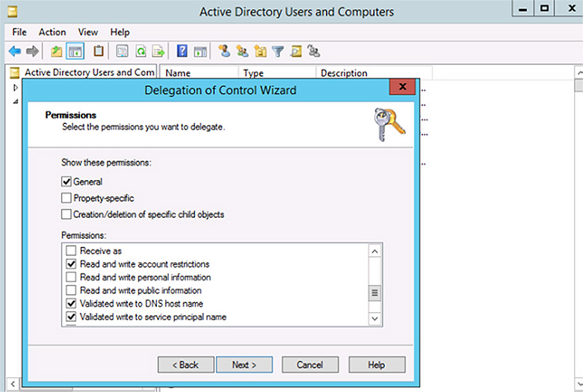Check Read and write public information
Screen dimensions: 583x392
(x=71, y=290)
